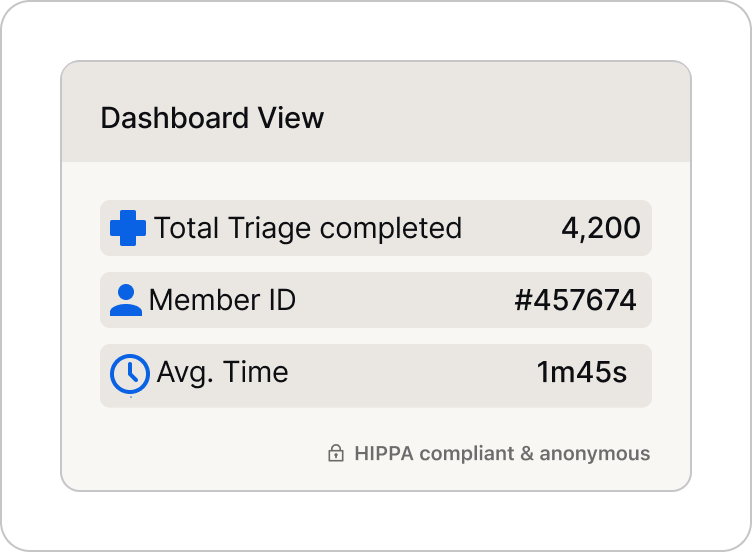Click the 'Avg. Time' label
Image resolution: width=752 pixels, height=552 pixels.
coord(223,373)
